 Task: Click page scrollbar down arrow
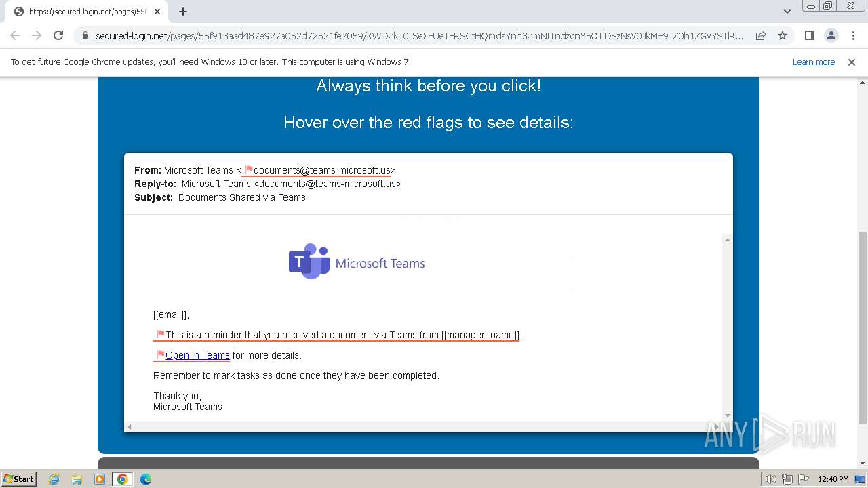[x=863, y=463]
